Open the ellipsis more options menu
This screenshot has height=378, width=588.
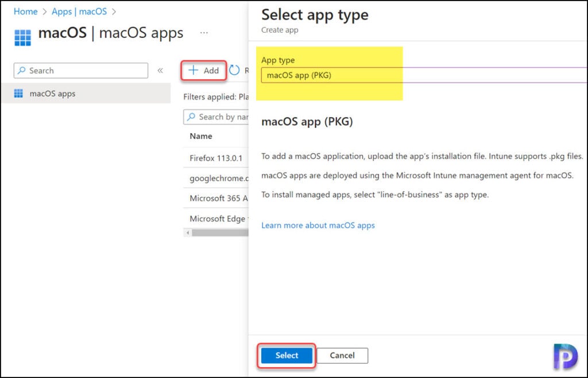(x=204, y=33)
